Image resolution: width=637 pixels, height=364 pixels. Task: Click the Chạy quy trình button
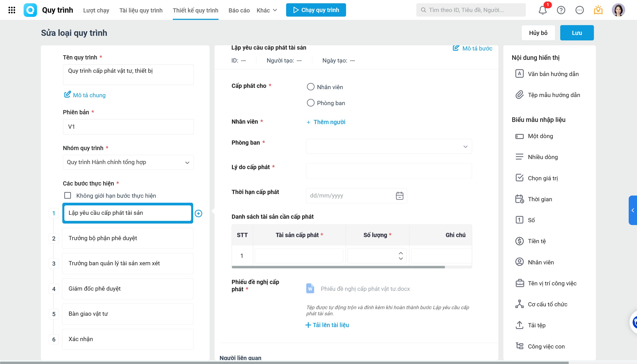click(316, 10)
